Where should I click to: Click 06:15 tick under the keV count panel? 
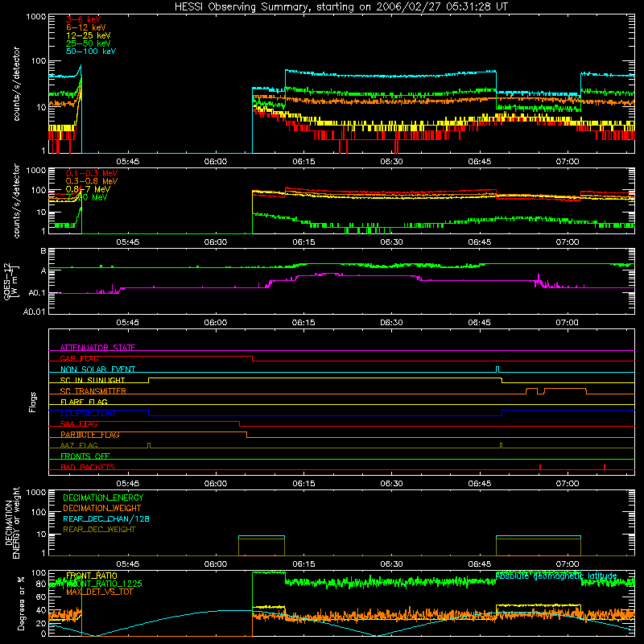click(303, 162)
